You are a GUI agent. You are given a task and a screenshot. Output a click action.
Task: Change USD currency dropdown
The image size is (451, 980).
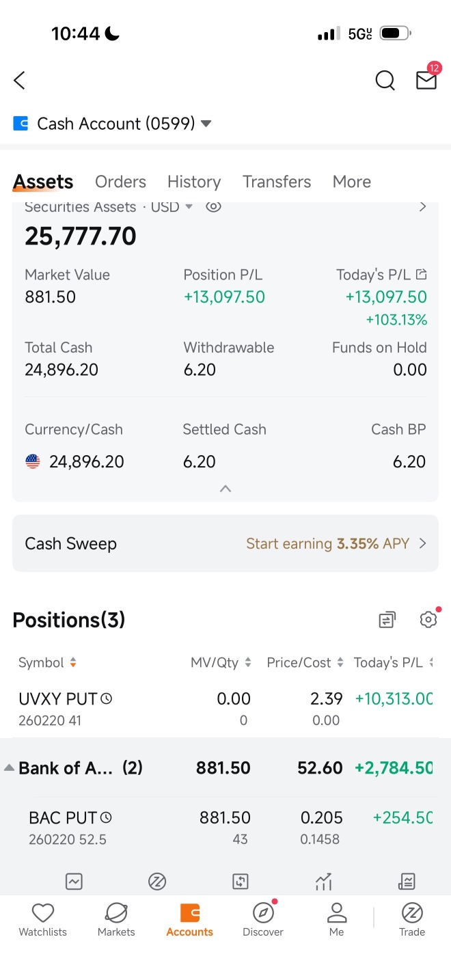coord(172,206)
